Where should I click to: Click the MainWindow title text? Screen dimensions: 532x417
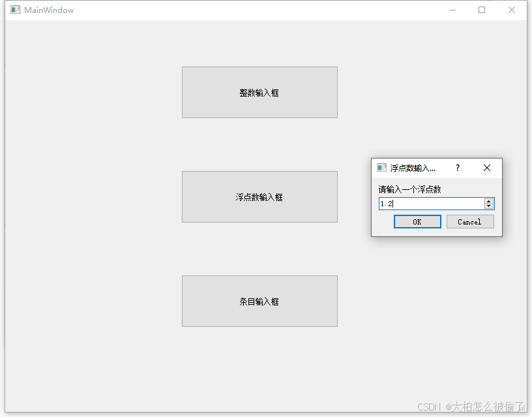[x=49, y=10]
